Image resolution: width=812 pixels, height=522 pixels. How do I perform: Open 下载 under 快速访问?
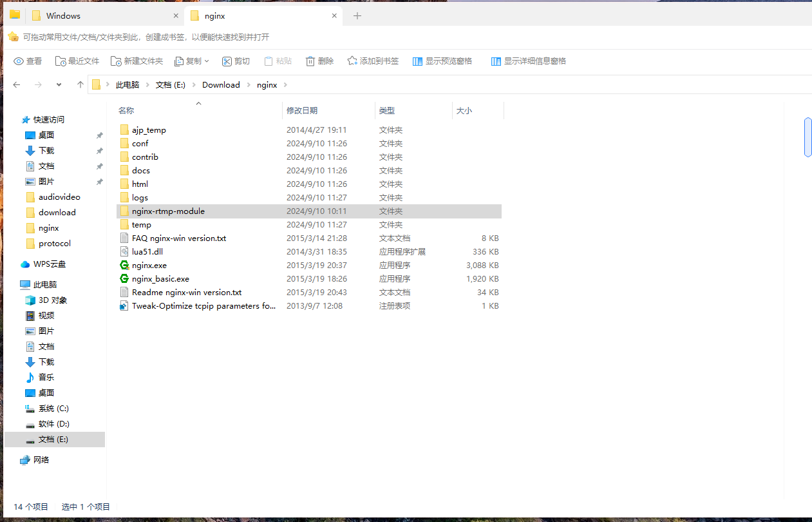[46, 151]
